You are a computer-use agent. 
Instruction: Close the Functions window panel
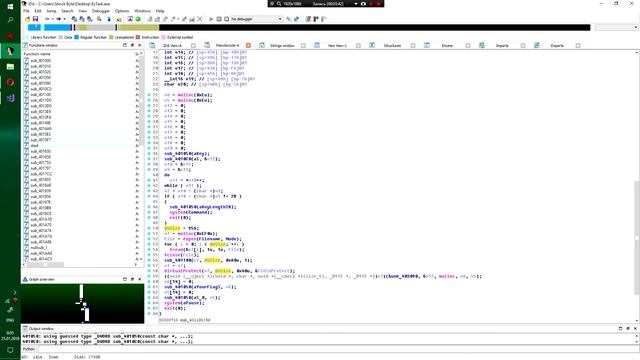140,45
